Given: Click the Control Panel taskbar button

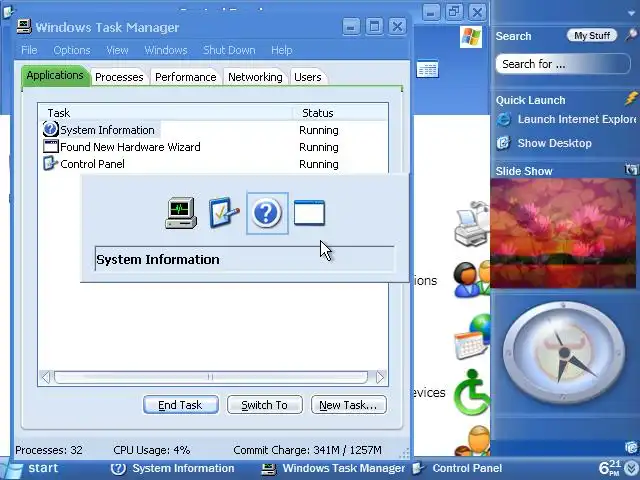Looking at the screenshot, I should pyautogui.click(x=458, y=469).
